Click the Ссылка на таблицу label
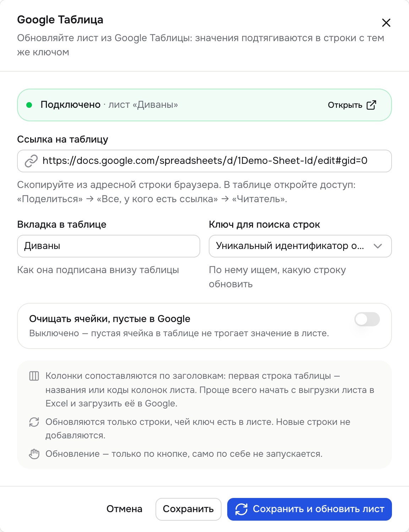Screen dimensions: 409x532 [62, 139]
